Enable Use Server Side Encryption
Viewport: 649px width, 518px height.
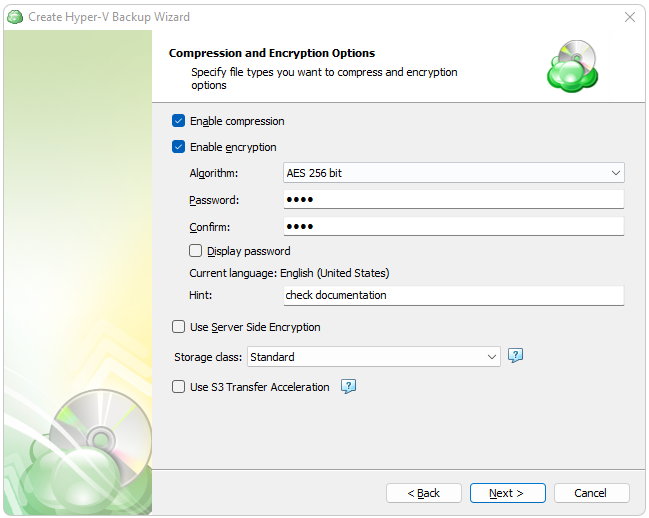[x=179, y=327]
